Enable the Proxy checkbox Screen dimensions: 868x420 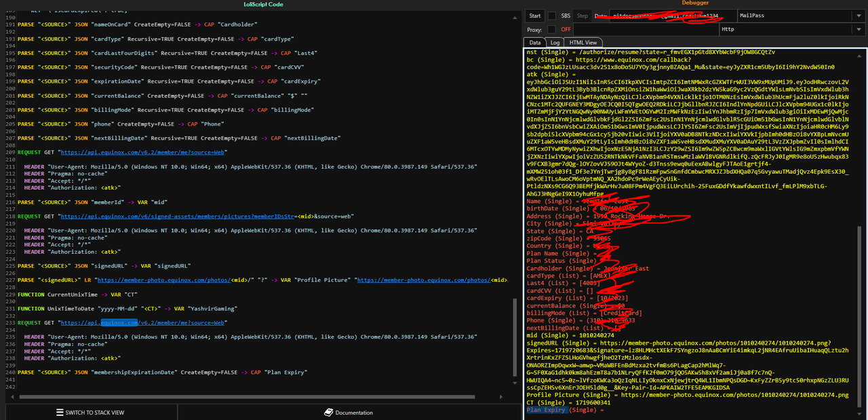tap(552, 29)
